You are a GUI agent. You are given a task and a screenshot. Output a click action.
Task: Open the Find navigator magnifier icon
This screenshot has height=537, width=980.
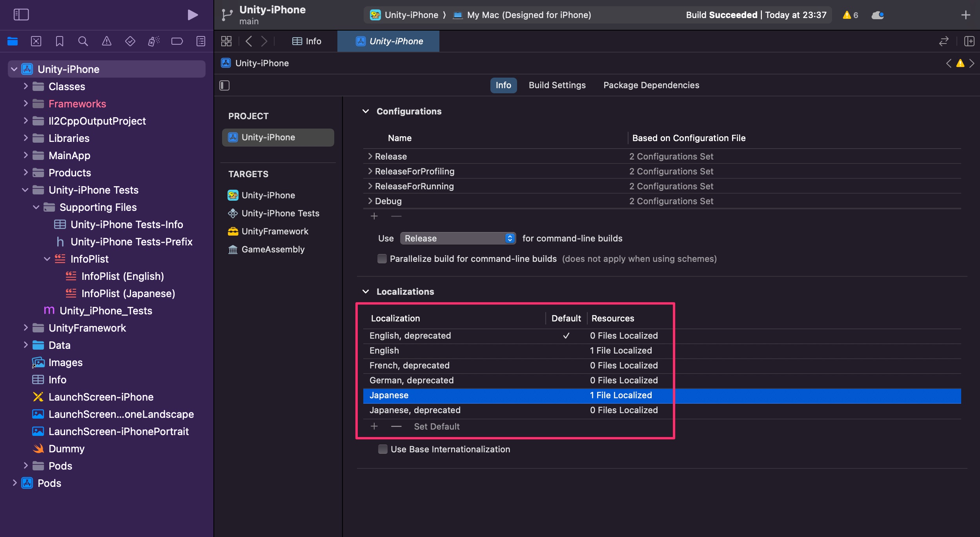(83, 41)
